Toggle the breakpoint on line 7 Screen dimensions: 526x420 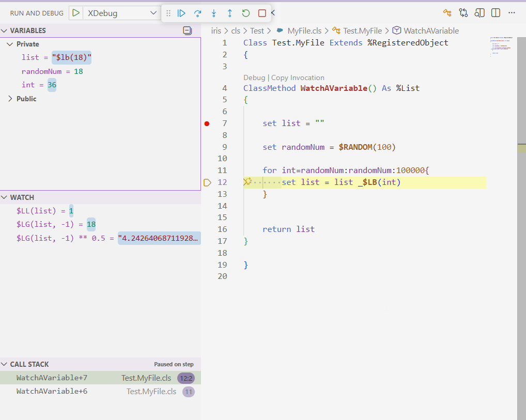(x=207, y=123)
